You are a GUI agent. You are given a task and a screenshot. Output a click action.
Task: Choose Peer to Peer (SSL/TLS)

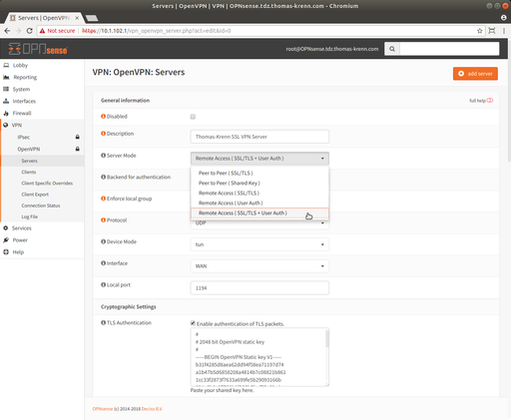pyautogui.click(x=259, y=173)
